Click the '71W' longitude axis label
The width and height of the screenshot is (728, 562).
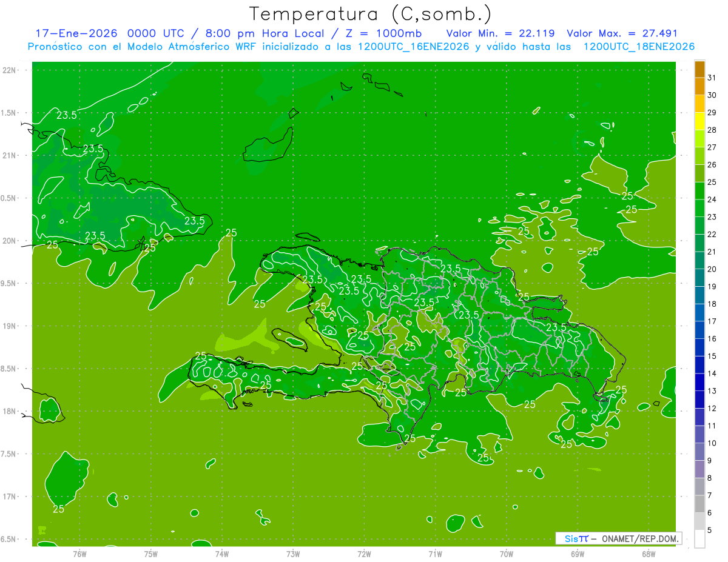pos(435,554)
